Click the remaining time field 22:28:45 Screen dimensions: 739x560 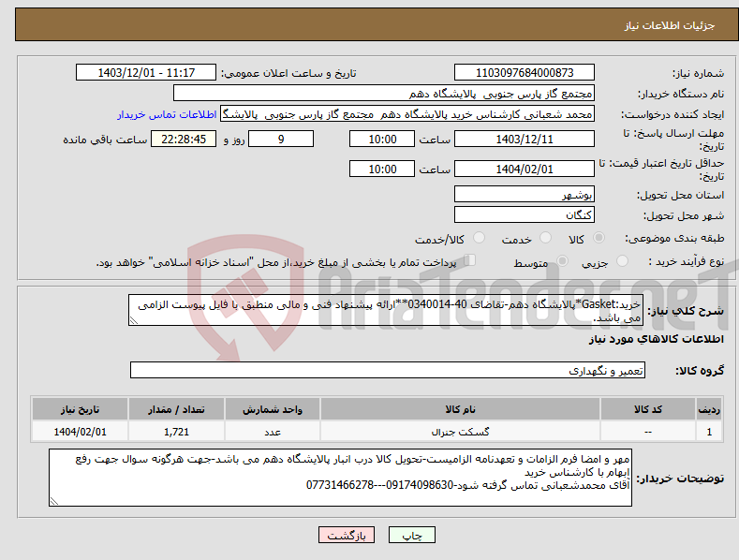pyautogui.click(x=184, y=139)
